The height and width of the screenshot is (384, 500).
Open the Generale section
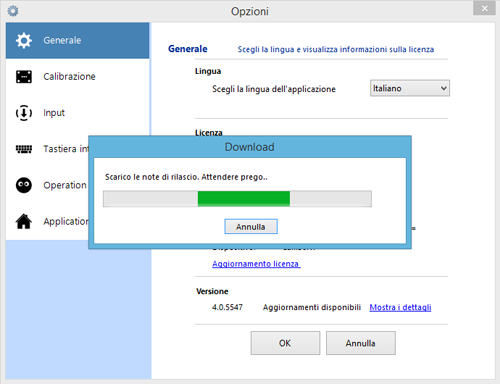click(x=77, y=40)
